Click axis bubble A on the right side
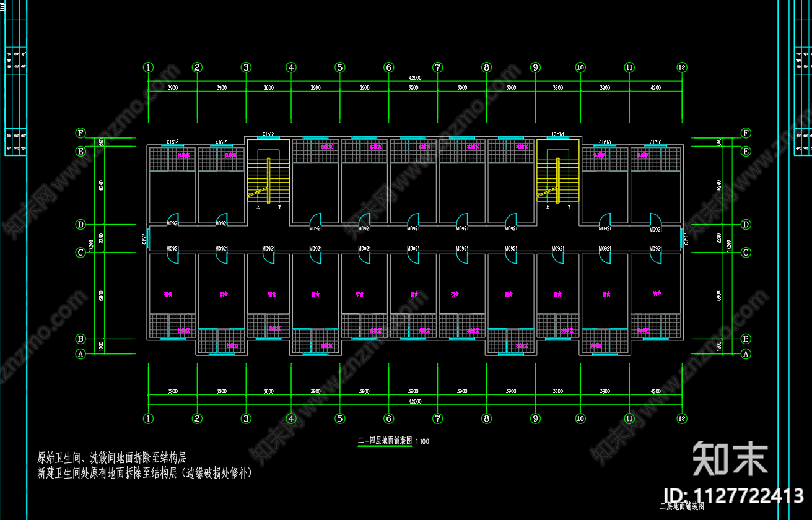The image size is (812, 520). [746, 354]
